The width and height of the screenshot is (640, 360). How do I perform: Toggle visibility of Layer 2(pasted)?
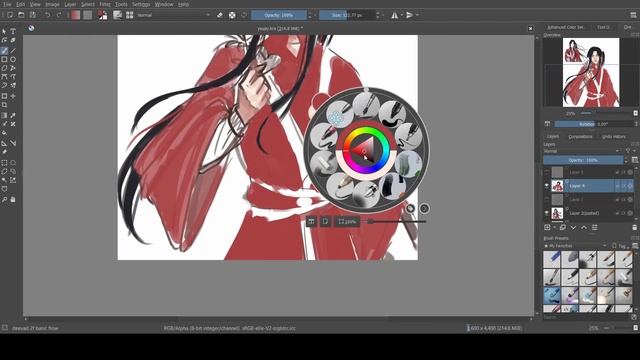click(x=547, y=213)
